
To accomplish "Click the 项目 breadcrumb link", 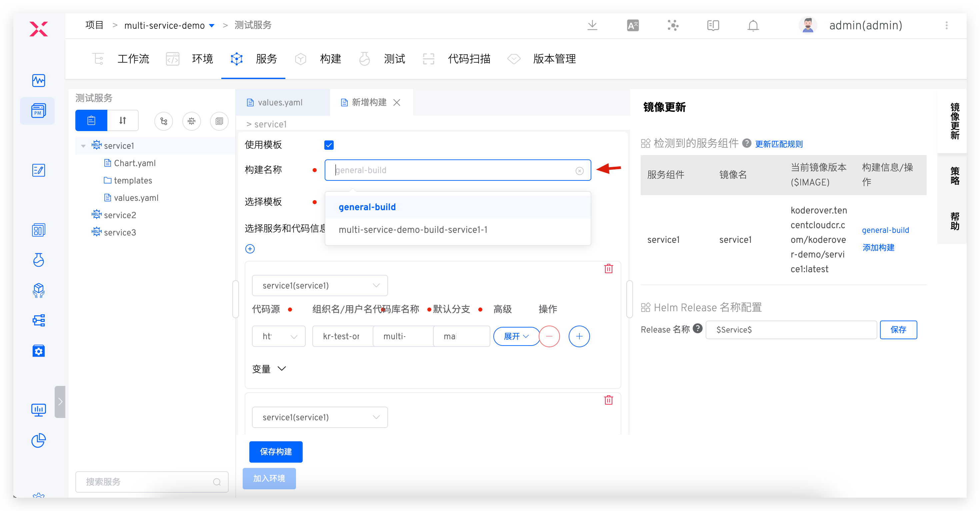I will coord(94,25).
